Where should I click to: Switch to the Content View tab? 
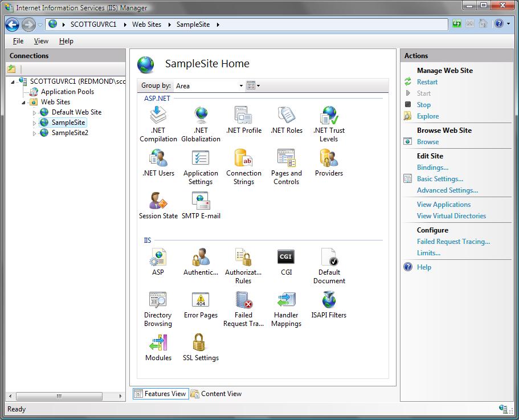click(x=216, y=394)
